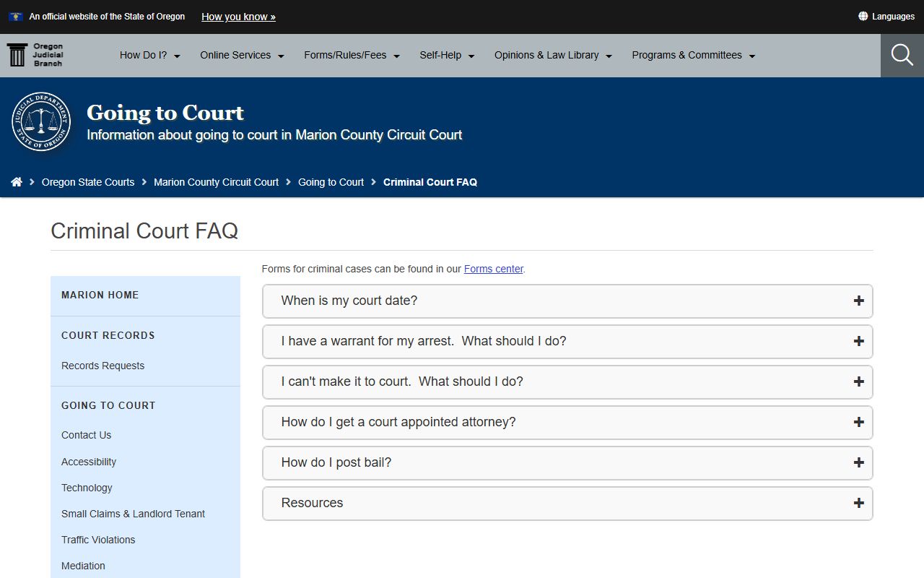Open Small Claims & Landlord Tenant link
The height and width of the screenshot is (578, 924).
[133, 514]
